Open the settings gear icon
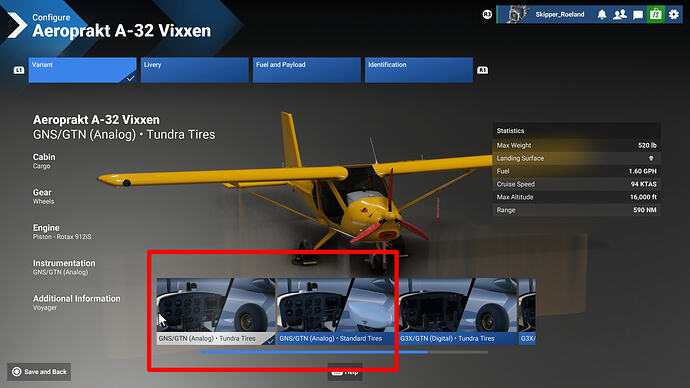This screenshot has width=690, height=388. (x=674, y=15)
